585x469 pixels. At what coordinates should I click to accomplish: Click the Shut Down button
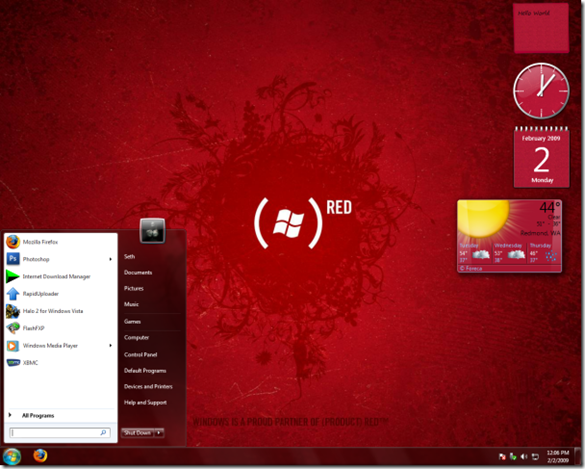[x=138, y=433]
